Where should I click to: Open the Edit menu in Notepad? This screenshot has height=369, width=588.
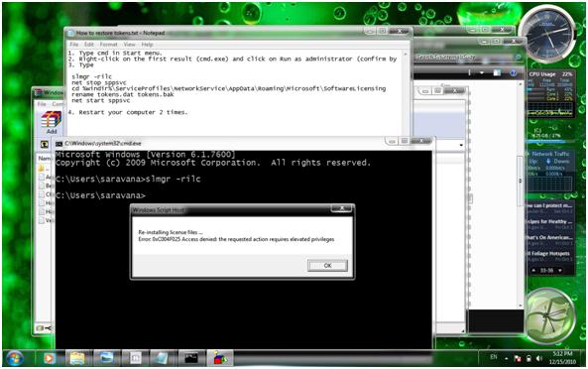click(x=89, y=45)
